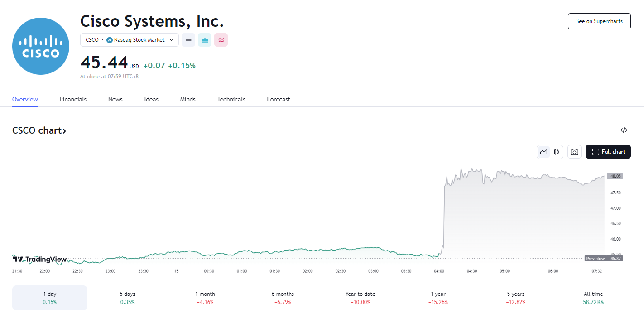
Task: Click the TradingView logo on chart
Action: [40, 260]
